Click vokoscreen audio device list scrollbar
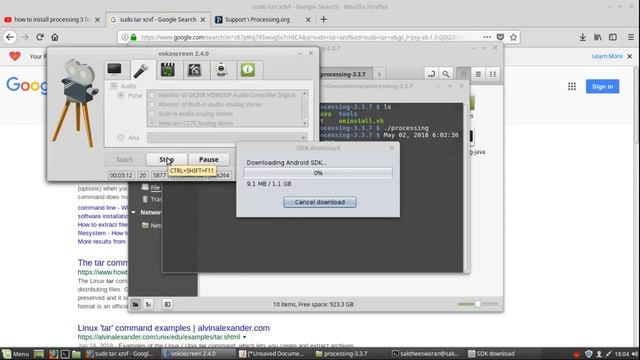The width and height of the screenshot is (640, 360). tap(304, 108)
